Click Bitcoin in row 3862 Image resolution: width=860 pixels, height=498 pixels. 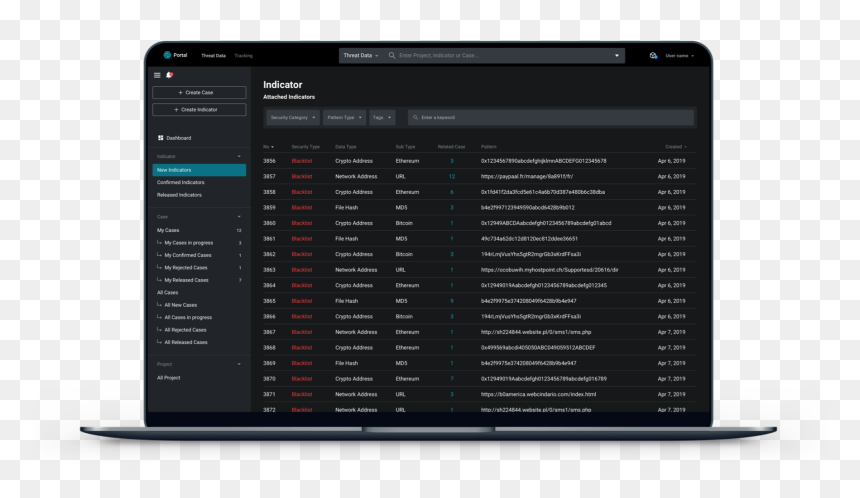tap(404, 254)
